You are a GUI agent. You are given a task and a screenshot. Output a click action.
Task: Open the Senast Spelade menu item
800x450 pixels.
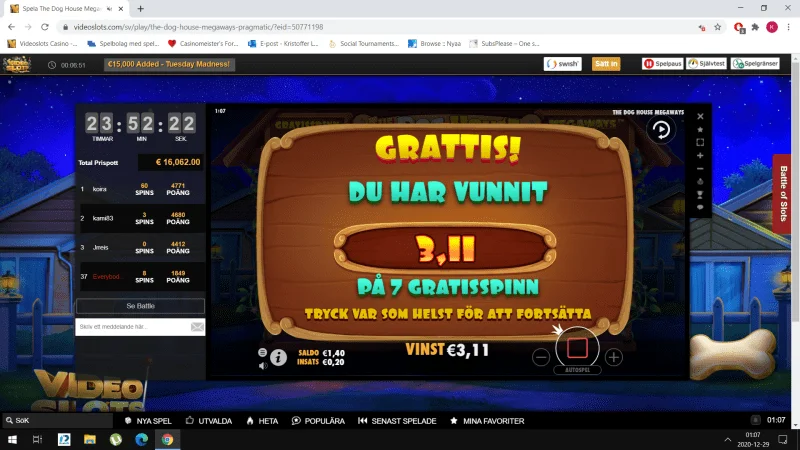(397, 421)
